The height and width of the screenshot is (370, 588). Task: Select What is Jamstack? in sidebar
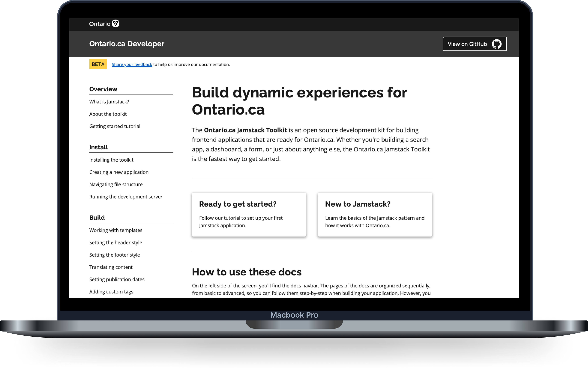[109, 101]
